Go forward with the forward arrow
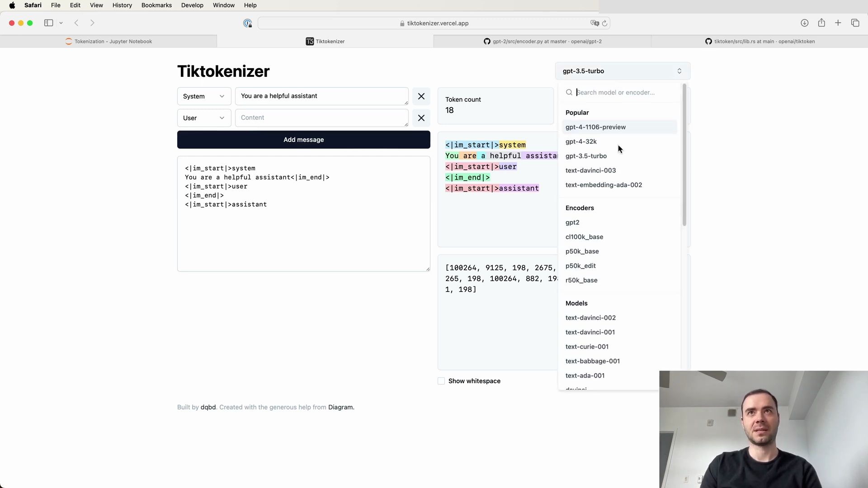 coord(92,23)
